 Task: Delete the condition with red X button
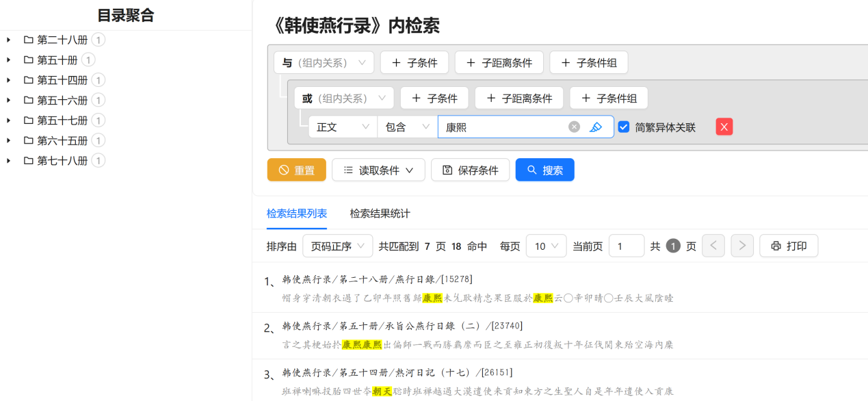(x=724, y=127)
